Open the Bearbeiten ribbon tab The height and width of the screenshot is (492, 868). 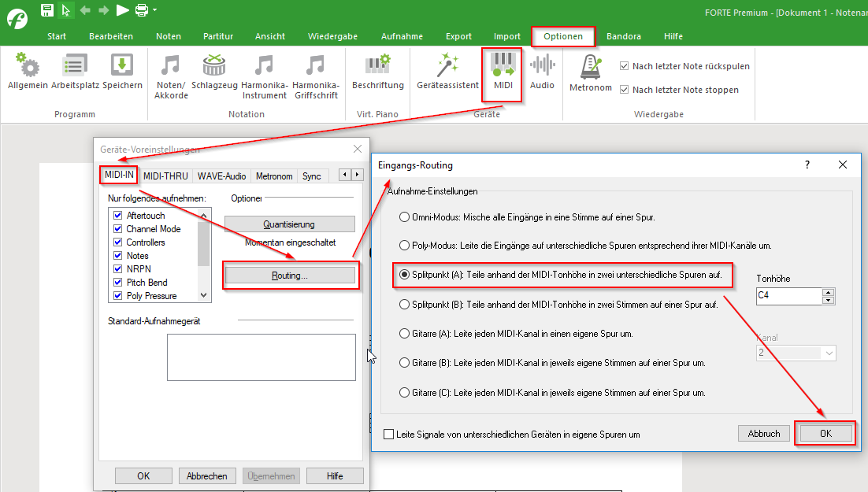click(x=111, y=36)
